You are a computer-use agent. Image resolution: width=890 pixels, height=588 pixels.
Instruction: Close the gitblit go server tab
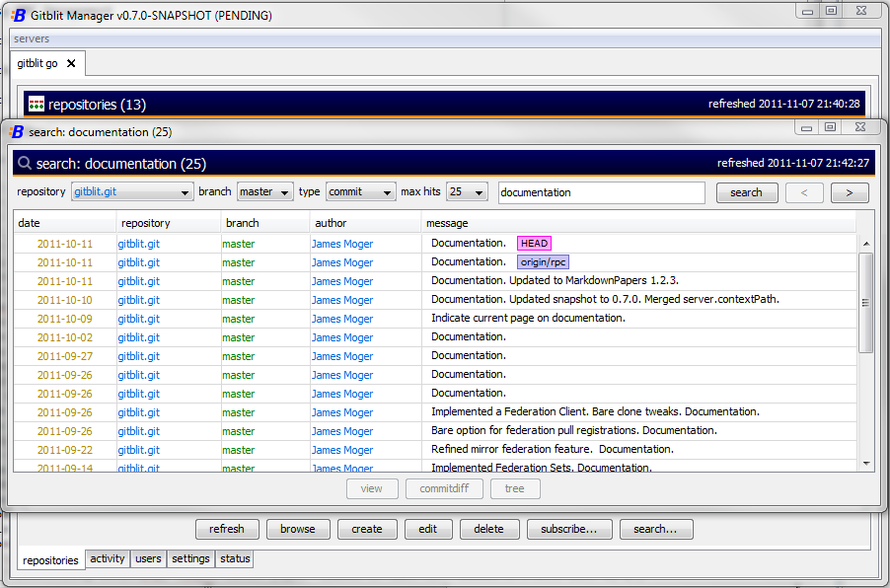click(71, 63)
